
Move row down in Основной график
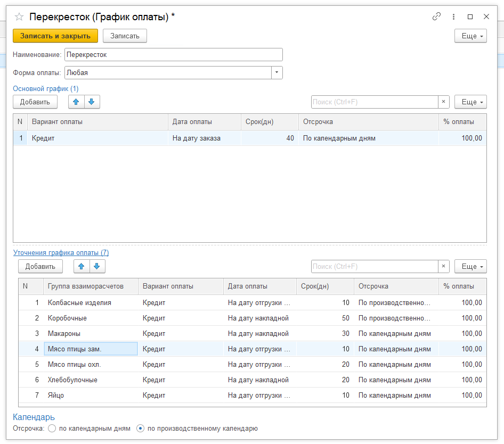[x=92, y=102]
